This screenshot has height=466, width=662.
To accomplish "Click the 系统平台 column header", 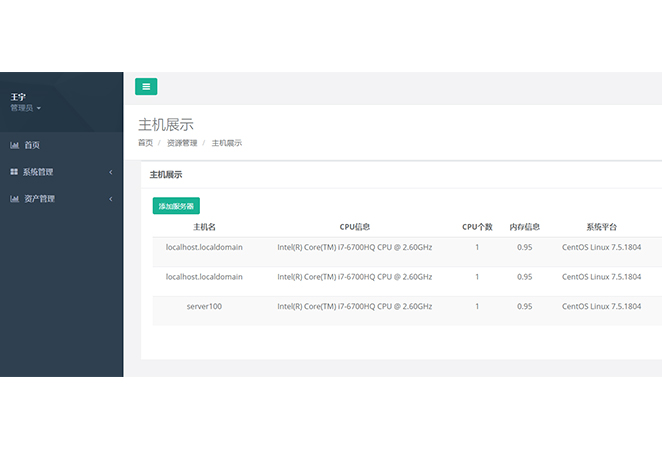I will [x=601, y=227].
